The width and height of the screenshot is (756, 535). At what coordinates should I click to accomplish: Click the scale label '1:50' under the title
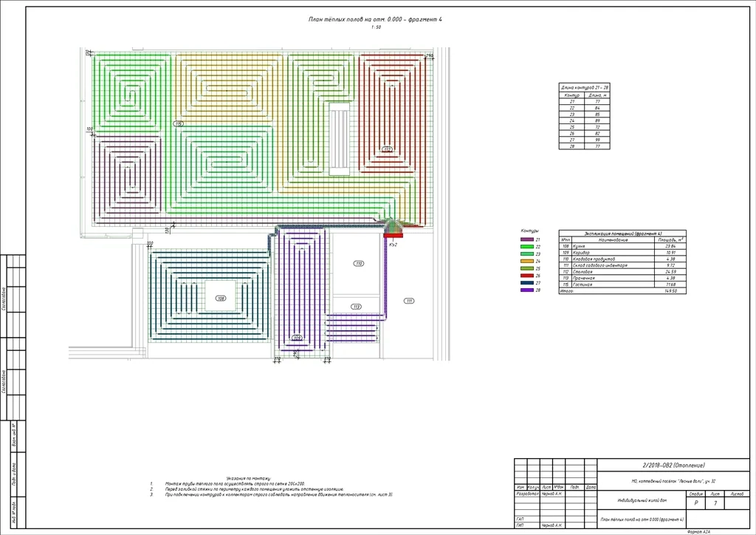[x=376, y=27]
